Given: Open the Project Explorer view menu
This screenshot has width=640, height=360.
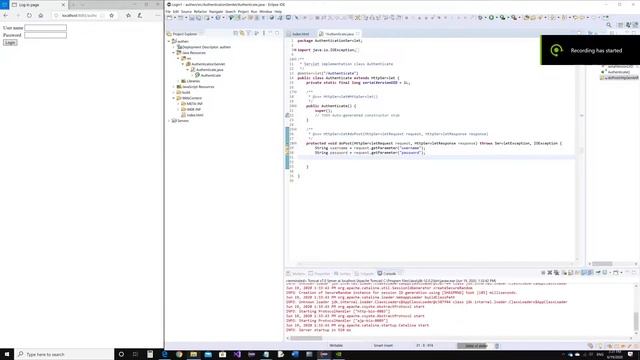Looking at the screenshot, I should tap(263, 33).
